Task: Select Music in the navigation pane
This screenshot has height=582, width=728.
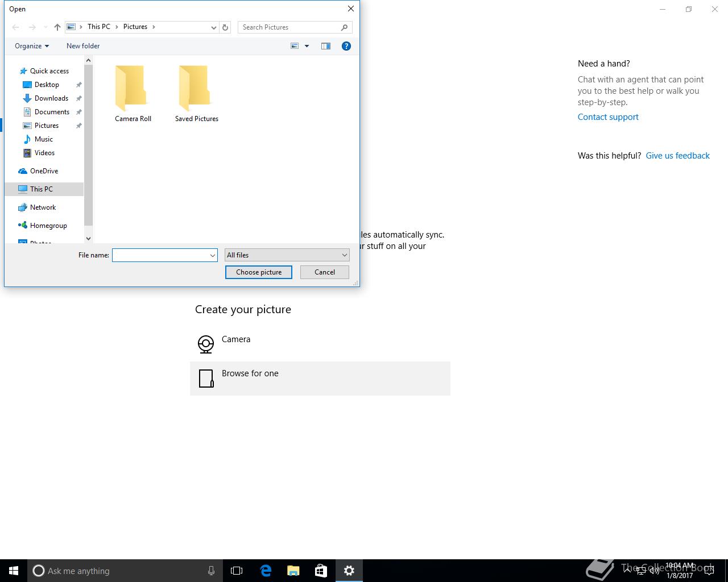Action: pos(38,139)
